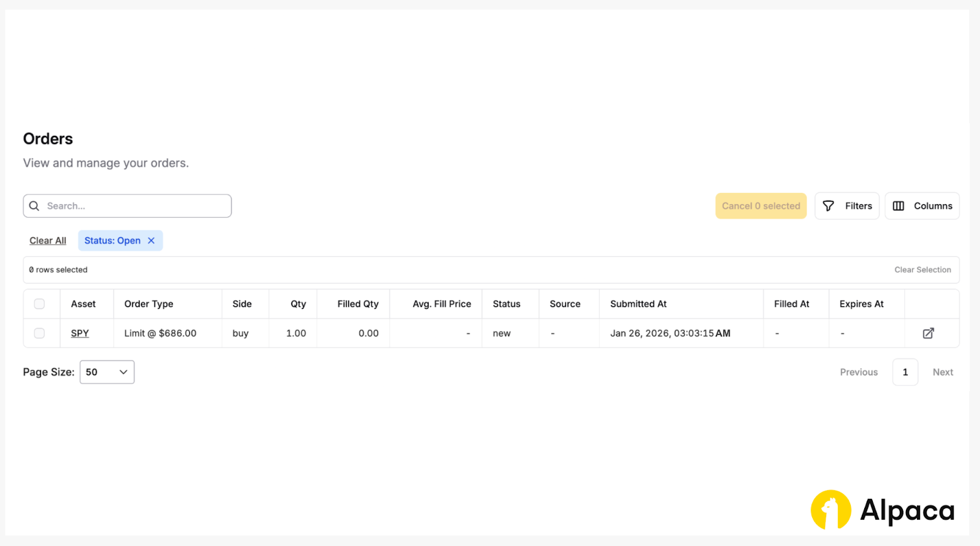Click the funnel icon in Filters
The height and width of the screenshot is (546, 980).
(828, 206)
